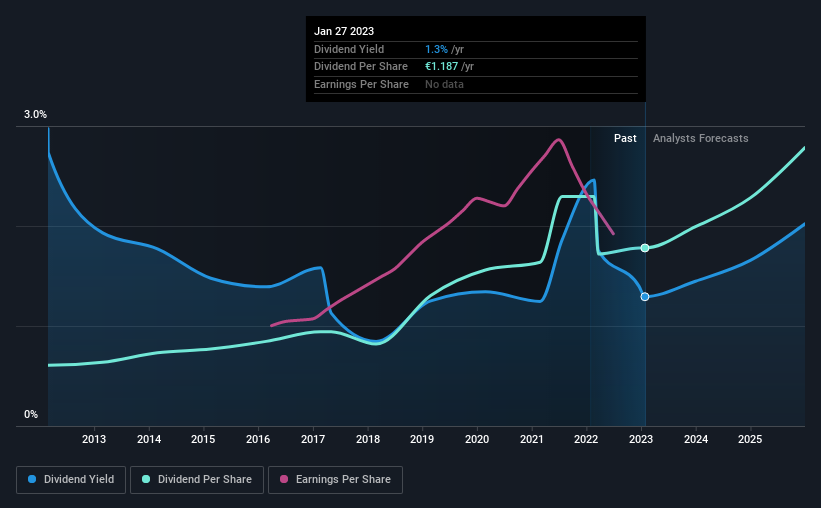Click the Dividend Per Share row label in tooltip
Image resolution: width=821 pixels, height=508 pixels.
pyautogui.click(x=361, y=67)
